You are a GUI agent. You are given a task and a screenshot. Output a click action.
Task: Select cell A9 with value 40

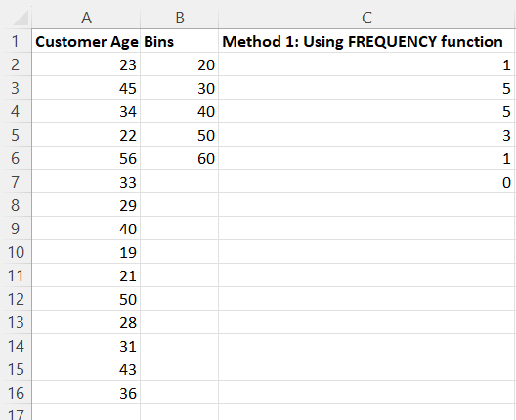[x=86, y=229]
